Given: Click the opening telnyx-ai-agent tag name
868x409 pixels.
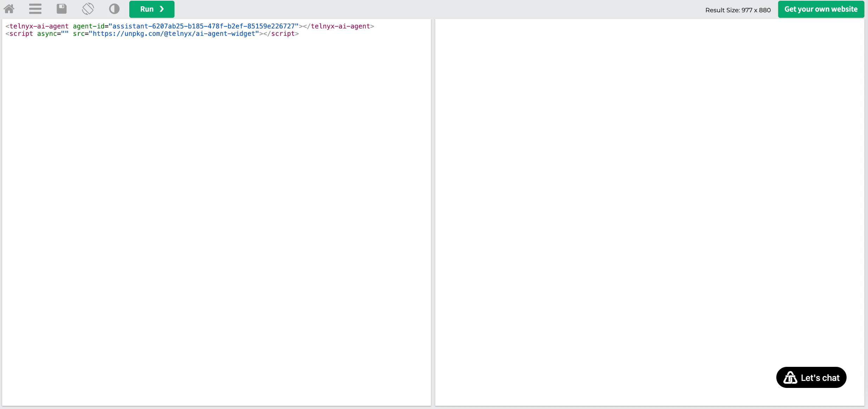Looking at the screenshot, I should (x=39, y=26).
